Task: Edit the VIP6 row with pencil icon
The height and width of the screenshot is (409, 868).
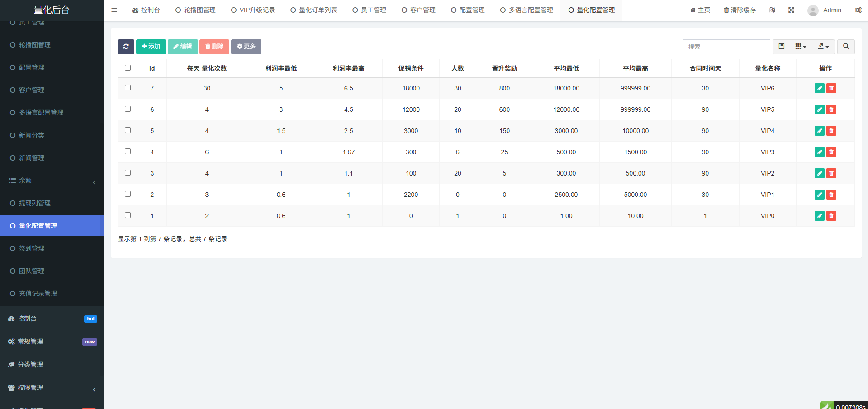Action: tap(819, 88)
